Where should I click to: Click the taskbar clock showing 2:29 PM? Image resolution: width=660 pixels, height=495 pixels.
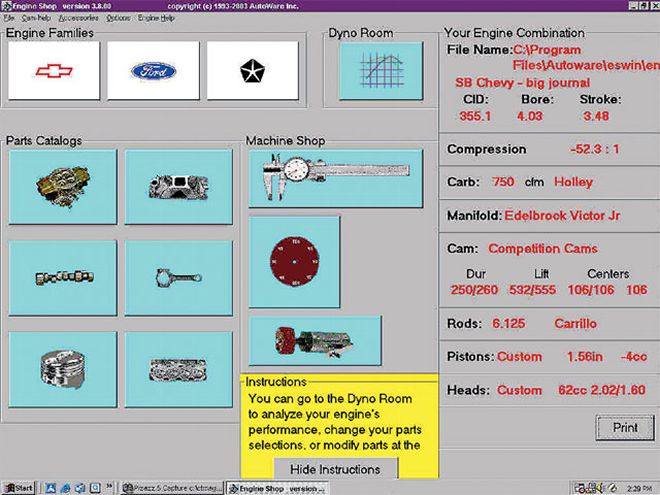pos(639,488)
